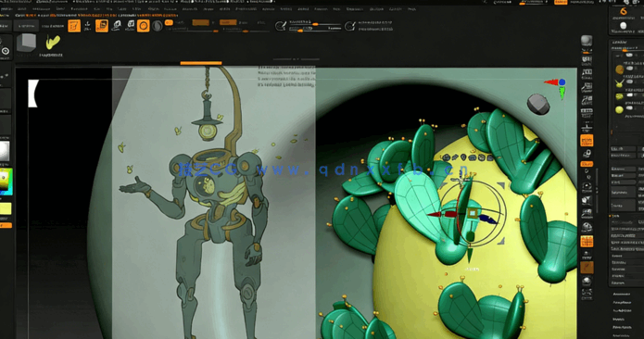Click the first brush-circle icon beside the top sliders
Image resolution: width=644 pixels, height=339 pixels.
(281, 26)
